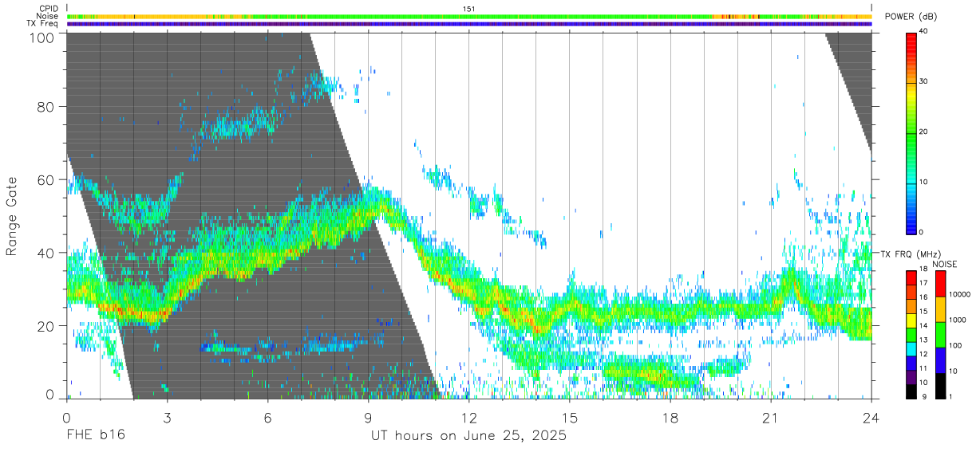Click the hour tick label '6'
This screenshot has width=980, height=452.
267,417
